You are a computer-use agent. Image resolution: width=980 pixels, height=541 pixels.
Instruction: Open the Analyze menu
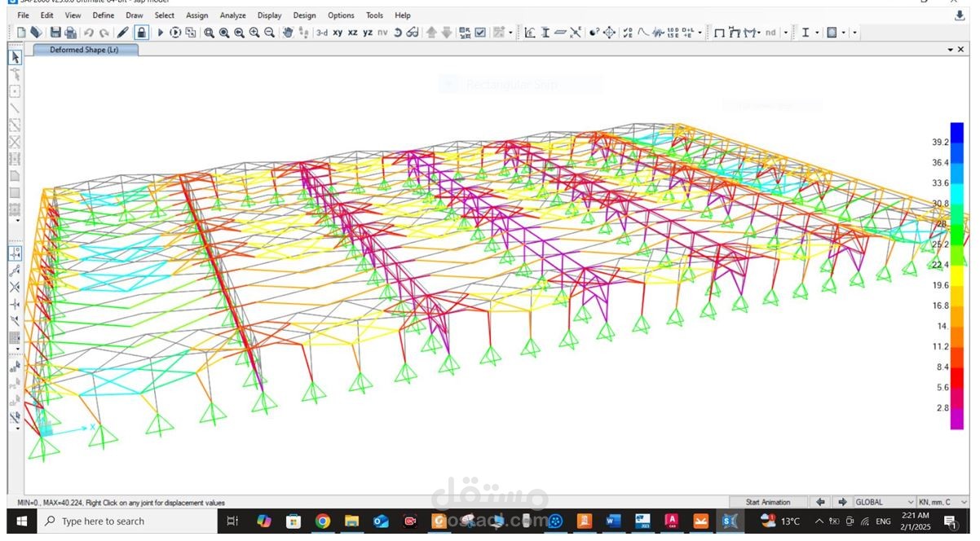232,15
